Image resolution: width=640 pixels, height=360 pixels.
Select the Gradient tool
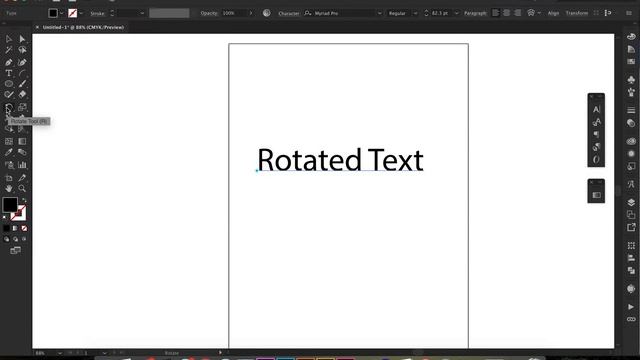pyautogui.click(x=22, y=141)
